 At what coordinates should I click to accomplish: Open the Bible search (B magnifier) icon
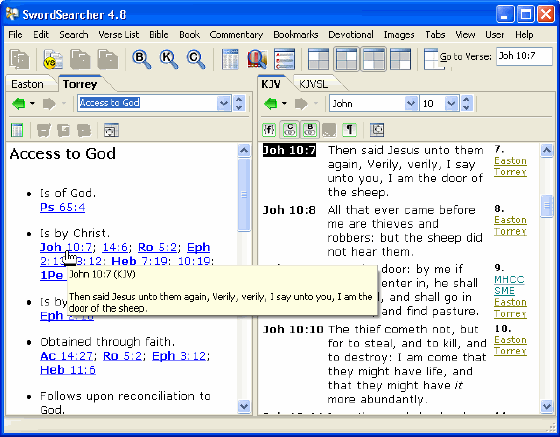coord(141,59)
